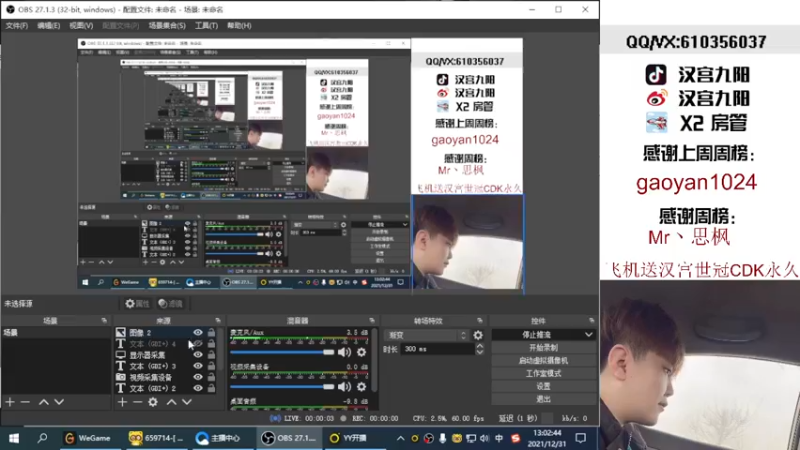
Task: Open the 编辑(E) menu
Action: [x=48, y=26]
